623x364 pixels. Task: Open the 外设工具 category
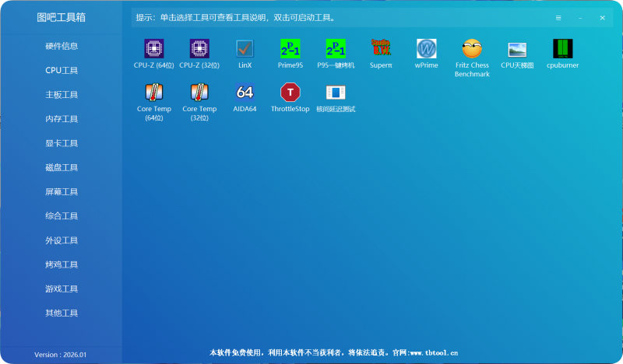pyautogui.click(x=62, y=240)
